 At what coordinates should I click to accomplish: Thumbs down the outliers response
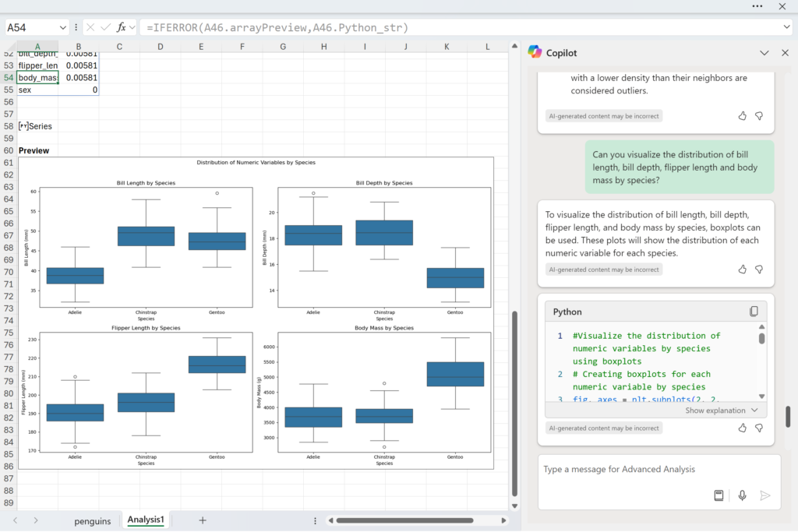(759, 116)
